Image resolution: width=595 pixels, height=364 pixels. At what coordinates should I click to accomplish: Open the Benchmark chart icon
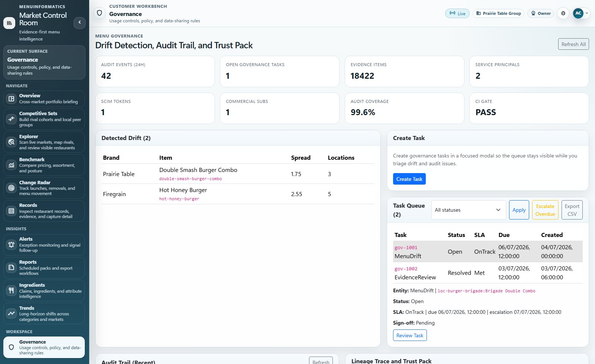pos(12,165)
